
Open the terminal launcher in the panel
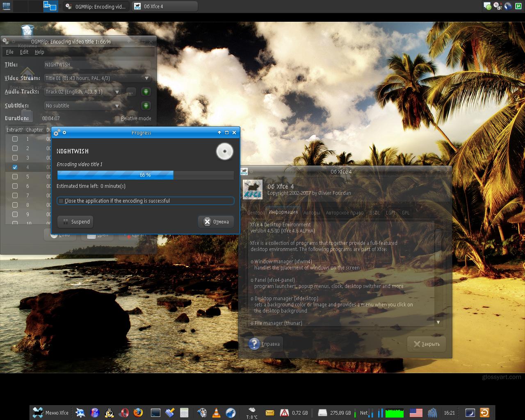click(x=155, y=413)
